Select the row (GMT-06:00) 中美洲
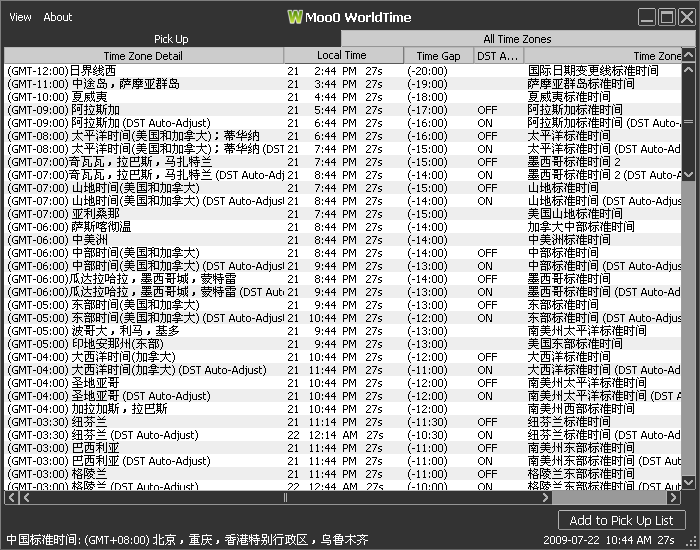 (343, 240)
